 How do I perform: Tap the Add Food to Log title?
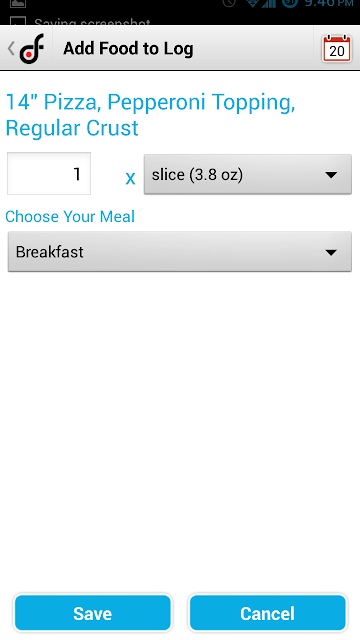point(128,49)
